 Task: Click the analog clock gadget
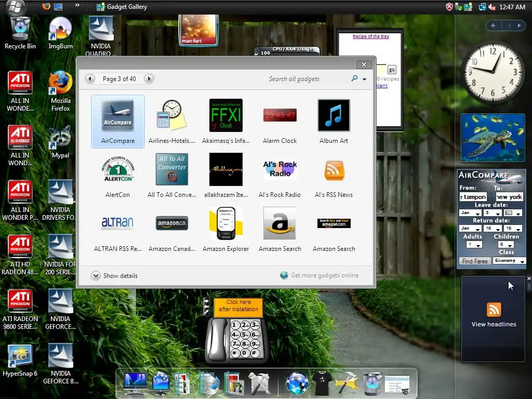coord(493,72)
